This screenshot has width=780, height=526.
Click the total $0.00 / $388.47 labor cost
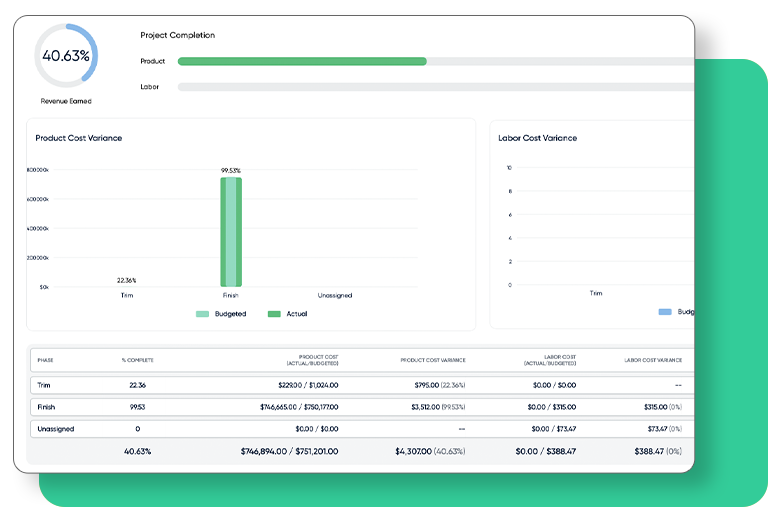pyautogui.click(x=546, y=452)
